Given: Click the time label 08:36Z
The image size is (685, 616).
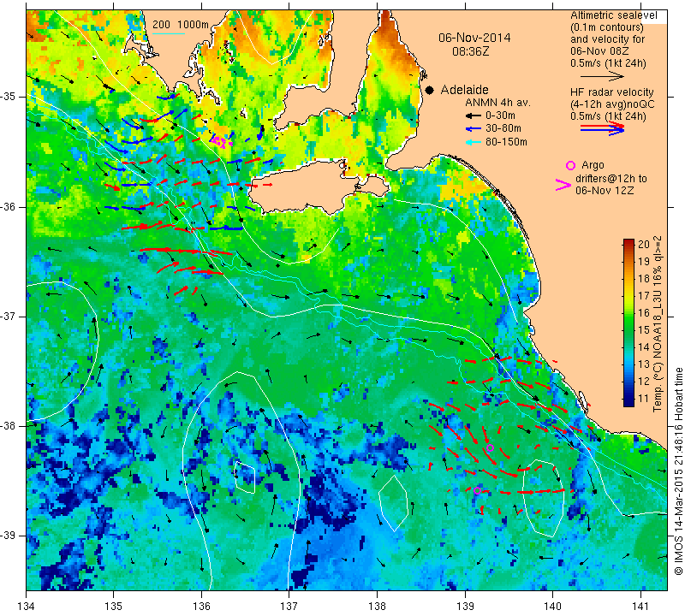Looking at the screenshot, I should 470,51.
